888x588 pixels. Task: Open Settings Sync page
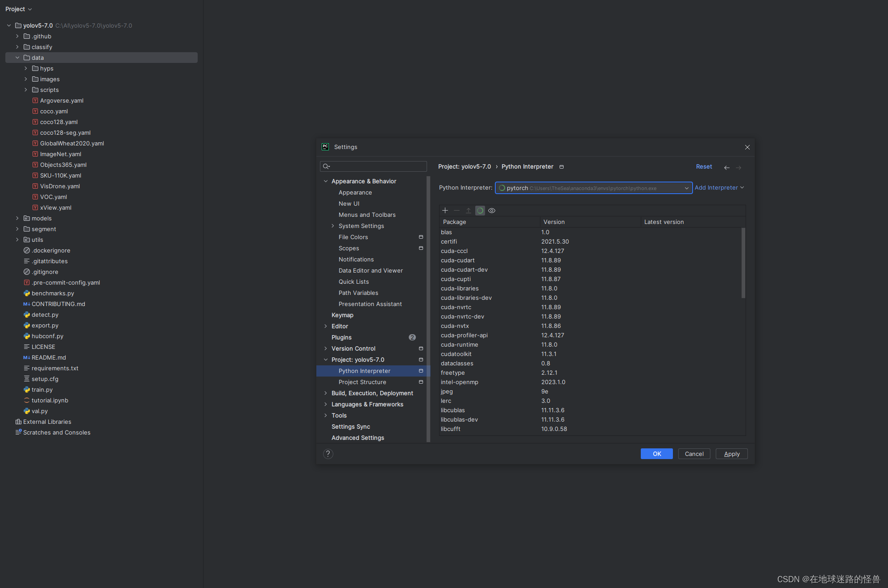pyautogui.click(x=351, y=427)
